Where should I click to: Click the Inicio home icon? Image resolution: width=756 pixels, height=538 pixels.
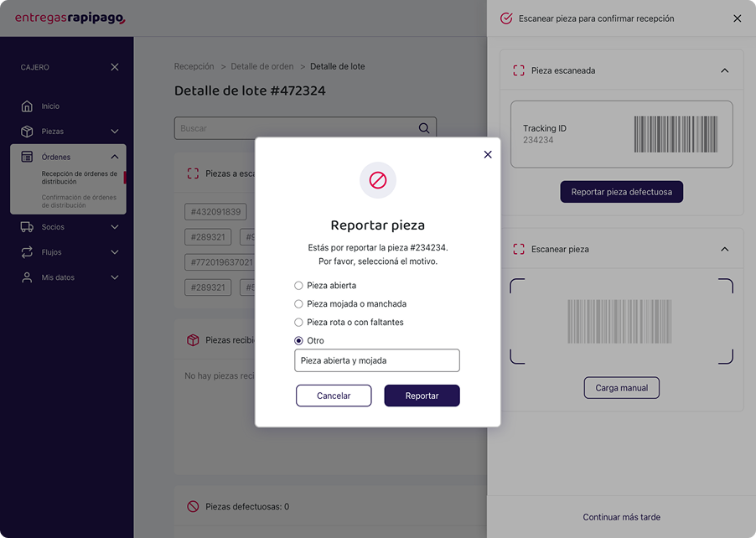click(x=27, y=106)
